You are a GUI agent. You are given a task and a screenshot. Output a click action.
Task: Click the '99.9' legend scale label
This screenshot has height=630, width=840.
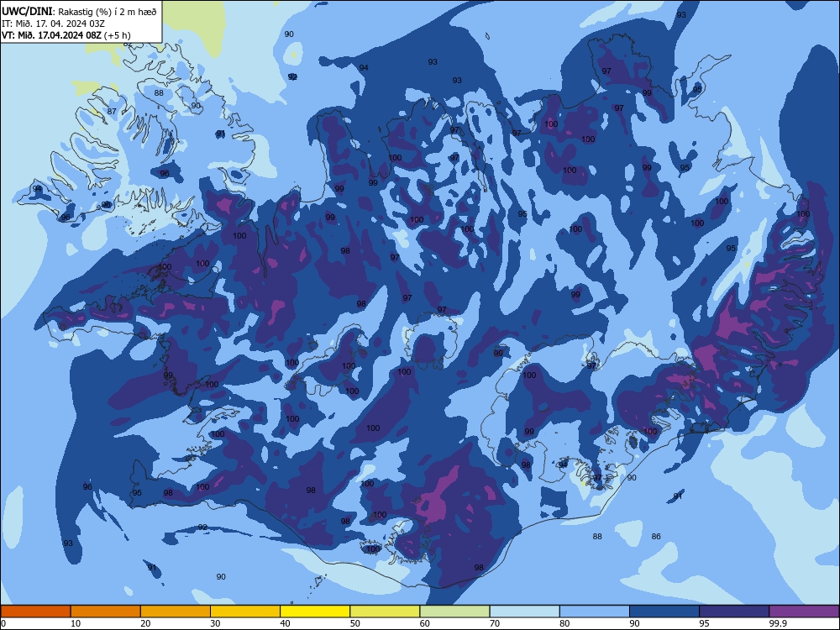click(777, 623)
